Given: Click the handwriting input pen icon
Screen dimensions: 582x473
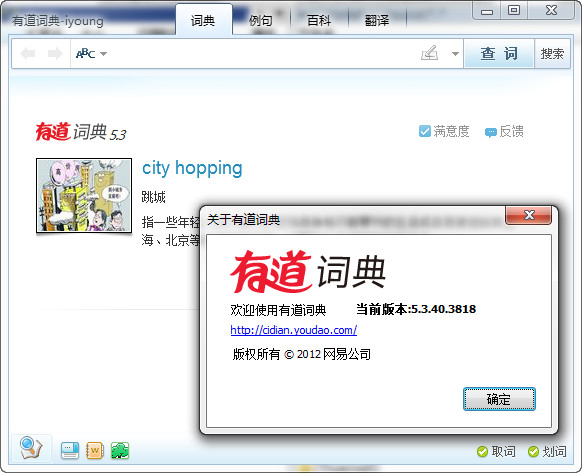Looking at the screenshot, I should [429, 53].
